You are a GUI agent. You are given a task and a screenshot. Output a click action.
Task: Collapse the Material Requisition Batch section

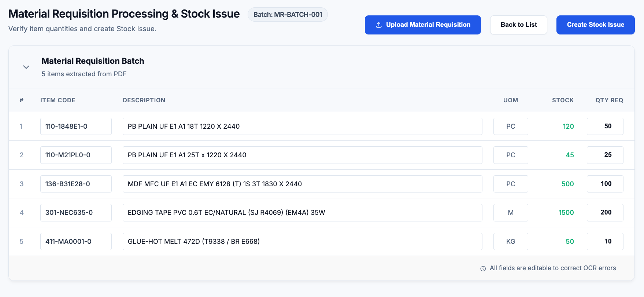tap(26, 67)
